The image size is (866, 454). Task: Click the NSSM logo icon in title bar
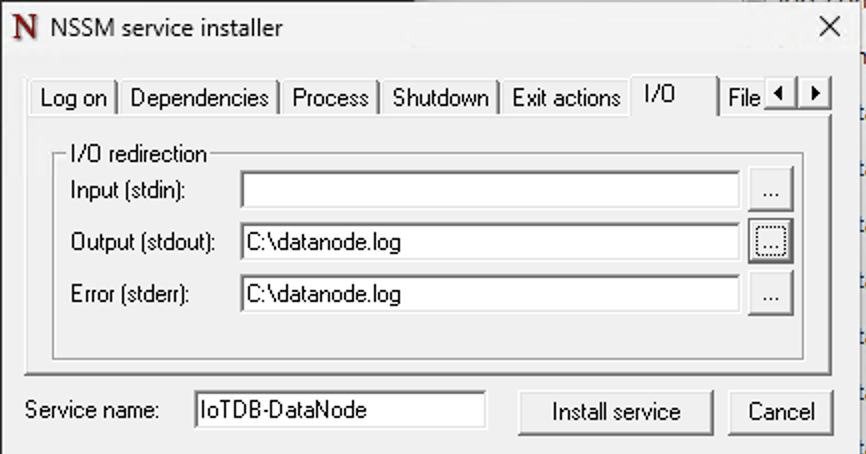click(x=23, y=27)
